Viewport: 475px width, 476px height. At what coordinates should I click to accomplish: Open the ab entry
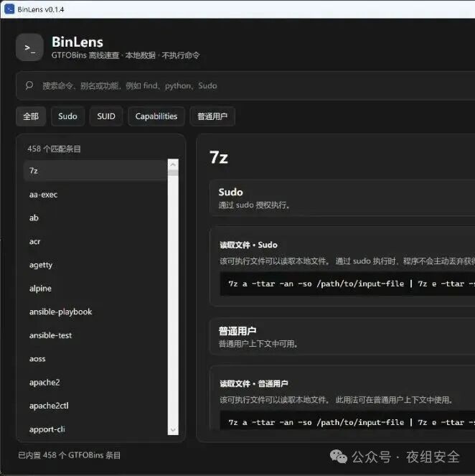pyautogui.click(x=95, y=218)
